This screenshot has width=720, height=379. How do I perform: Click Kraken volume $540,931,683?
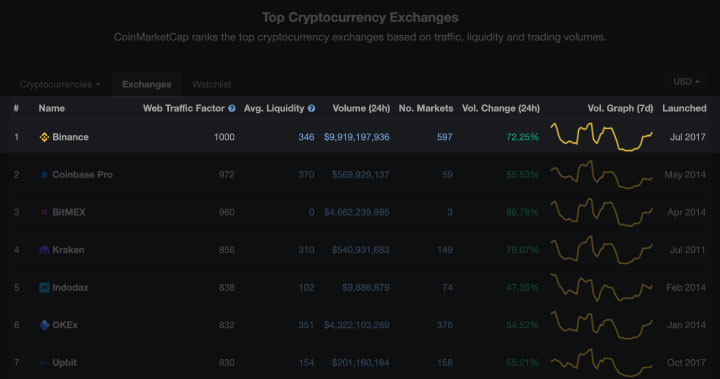(x=360, y=250)
